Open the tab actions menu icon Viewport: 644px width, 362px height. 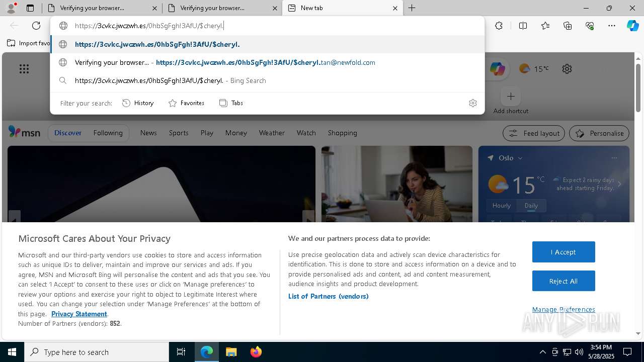(x=30, y=8)
